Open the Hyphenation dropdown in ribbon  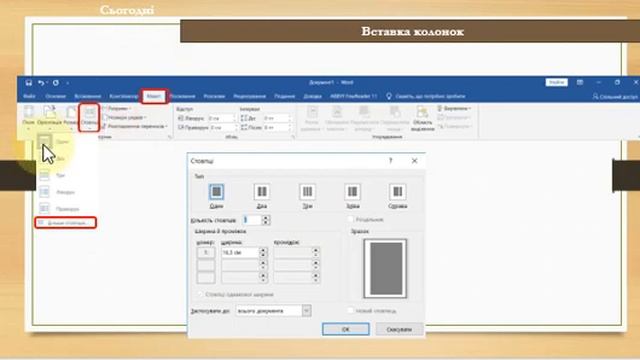click(135, 127)
